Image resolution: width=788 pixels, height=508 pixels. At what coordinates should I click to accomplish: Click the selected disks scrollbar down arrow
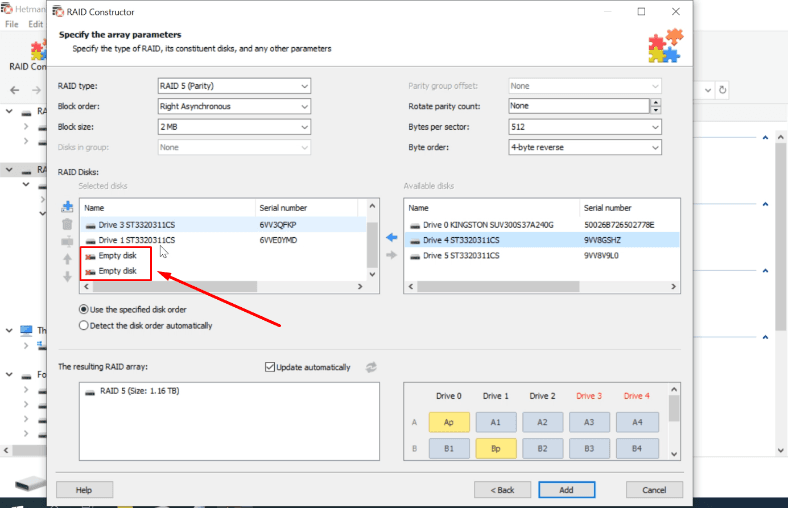372,274
